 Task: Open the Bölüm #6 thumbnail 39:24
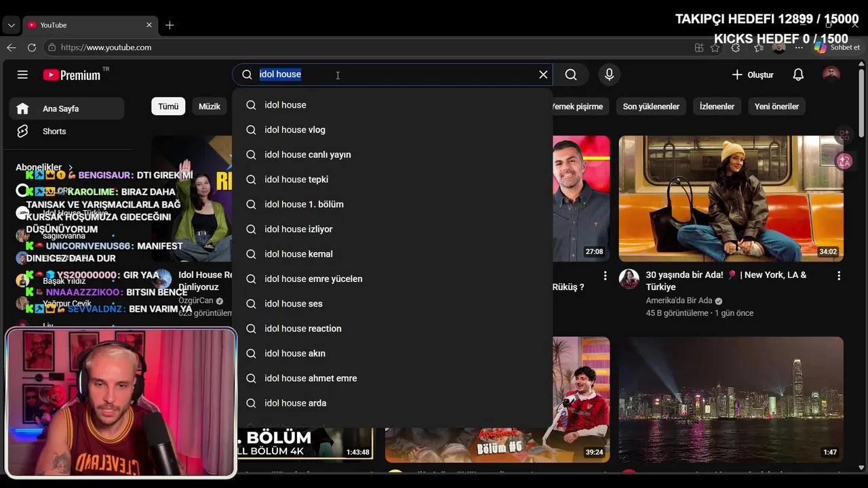(497, 445)
